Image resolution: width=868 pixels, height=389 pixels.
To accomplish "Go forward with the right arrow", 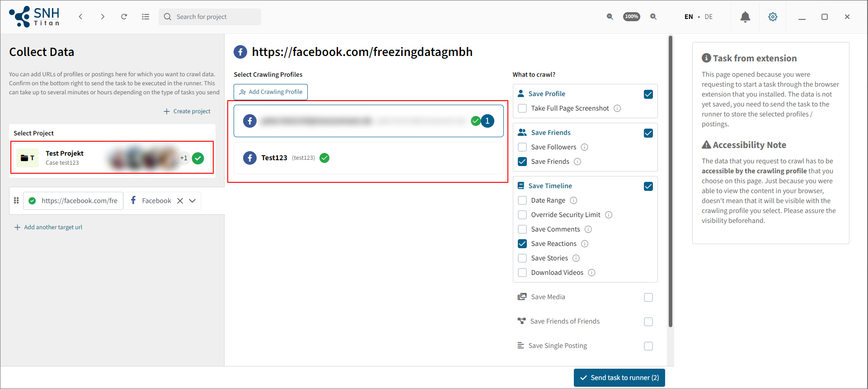I will [103, 17].
